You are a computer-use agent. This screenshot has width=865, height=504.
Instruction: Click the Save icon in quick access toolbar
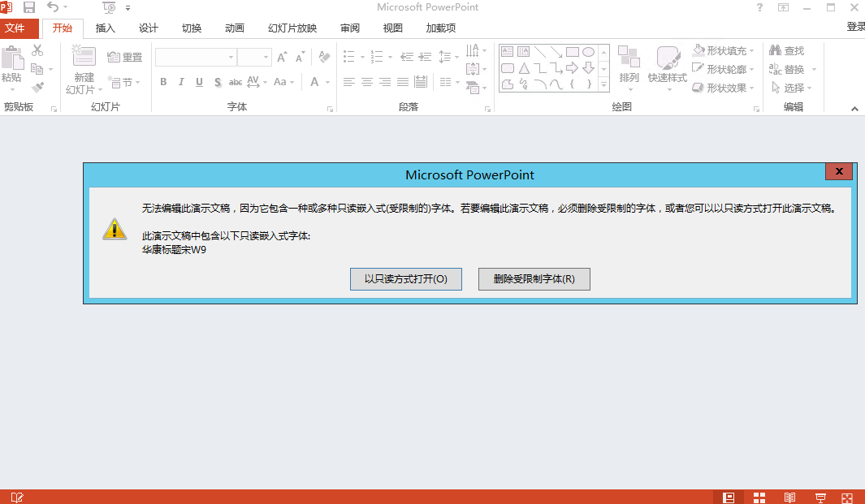point(28,8)
